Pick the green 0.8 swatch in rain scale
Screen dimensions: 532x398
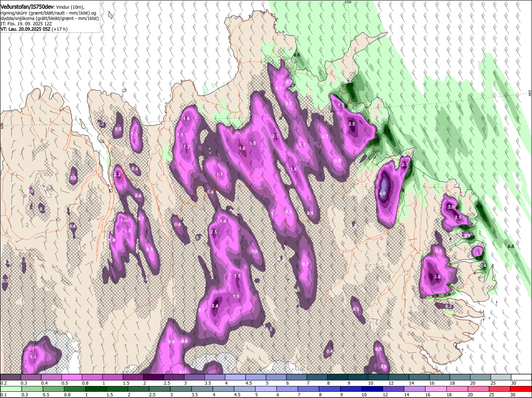point(74,389)
